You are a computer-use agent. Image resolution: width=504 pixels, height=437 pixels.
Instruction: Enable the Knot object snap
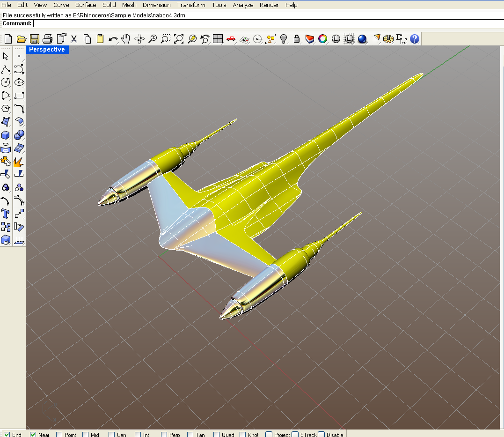(243, 435)
